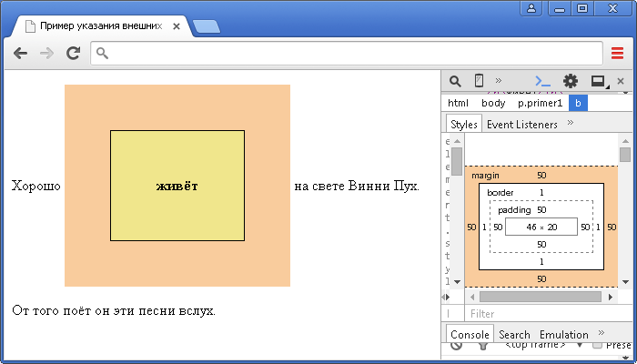
Task: Open the Chrome hamburger menu
Action: coord(618,53)
